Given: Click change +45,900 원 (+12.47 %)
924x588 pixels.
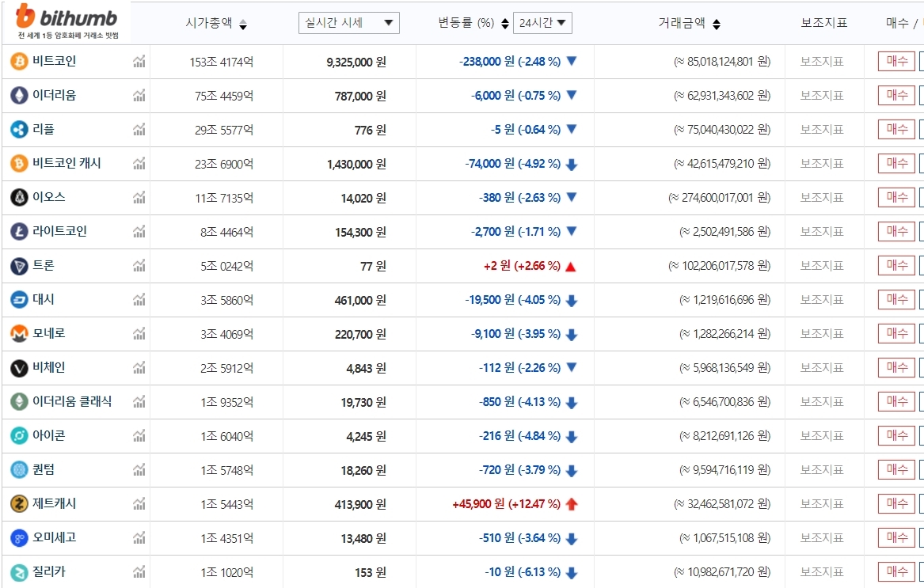Looking at the screenshot, I should pos(506,504).
